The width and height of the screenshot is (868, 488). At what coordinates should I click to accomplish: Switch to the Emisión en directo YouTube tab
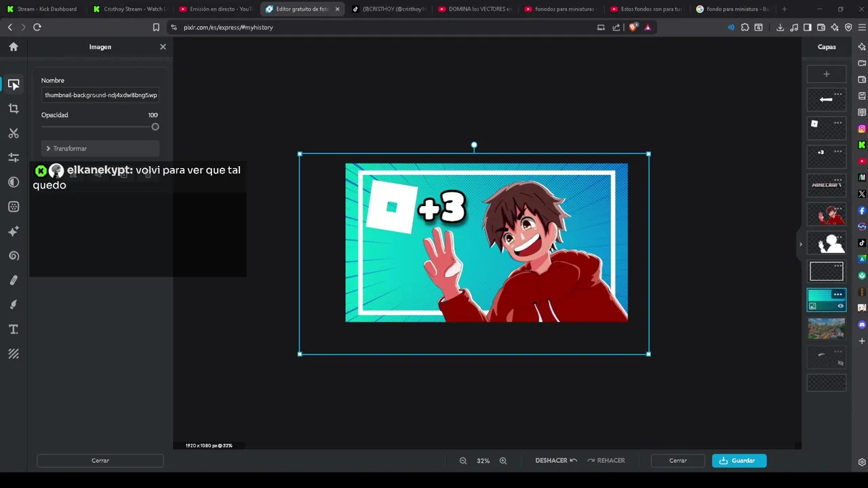[x=216, y=9]
